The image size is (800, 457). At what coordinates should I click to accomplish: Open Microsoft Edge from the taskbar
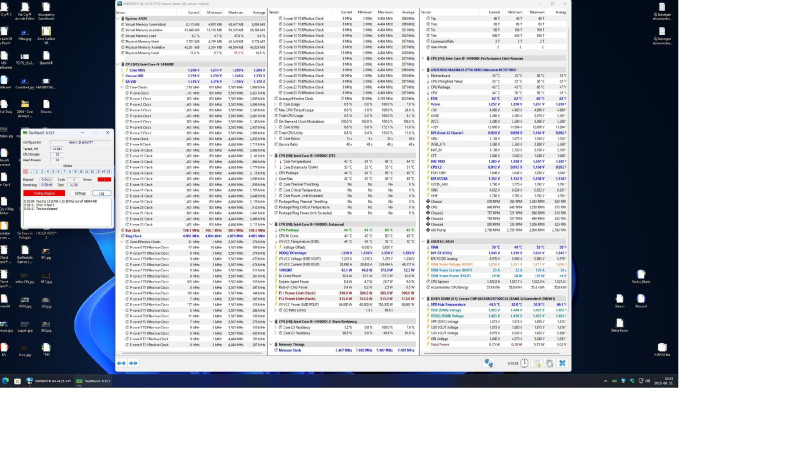point(6,381)
